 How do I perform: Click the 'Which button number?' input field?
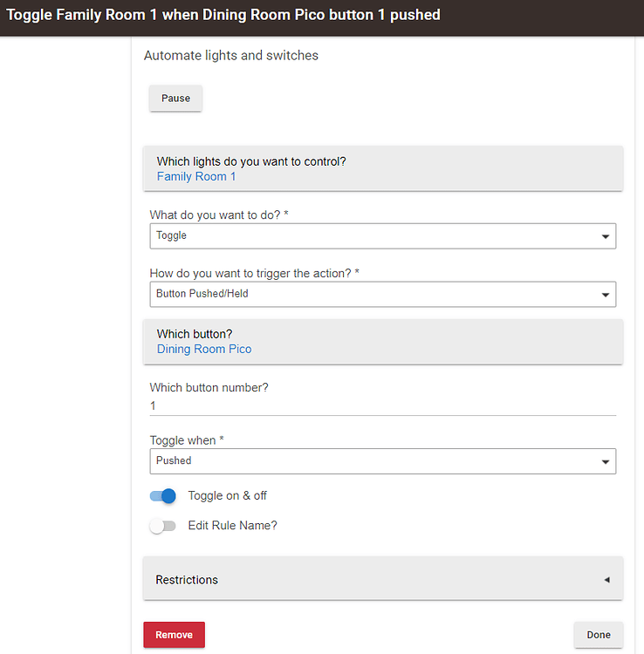[382, 405]
